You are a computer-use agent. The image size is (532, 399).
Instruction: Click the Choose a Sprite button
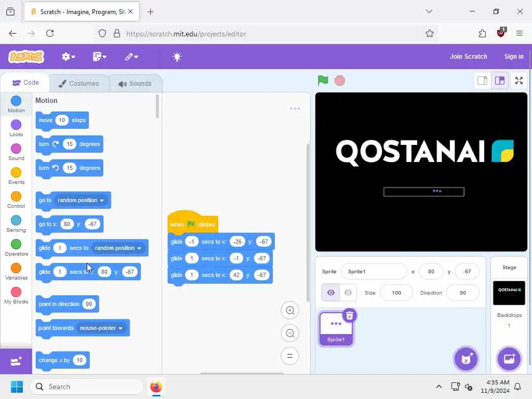[466, 359]
